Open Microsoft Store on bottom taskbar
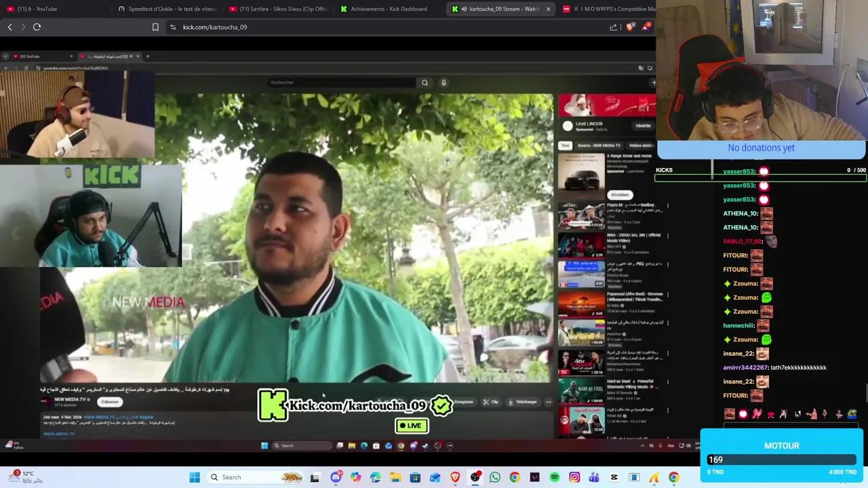This screenshot has width=868, height=488. pyautogui.click(x=415, y=477)
